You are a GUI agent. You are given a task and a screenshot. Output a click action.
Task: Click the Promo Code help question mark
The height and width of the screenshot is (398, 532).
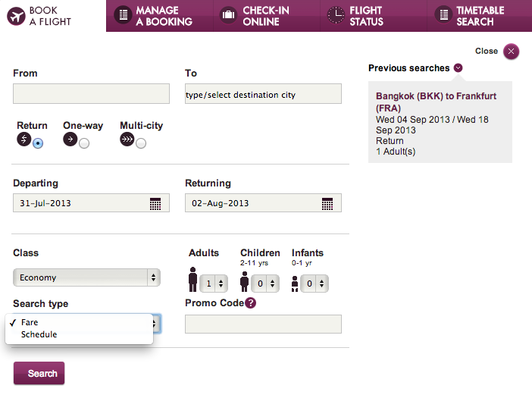click(250, 302)
